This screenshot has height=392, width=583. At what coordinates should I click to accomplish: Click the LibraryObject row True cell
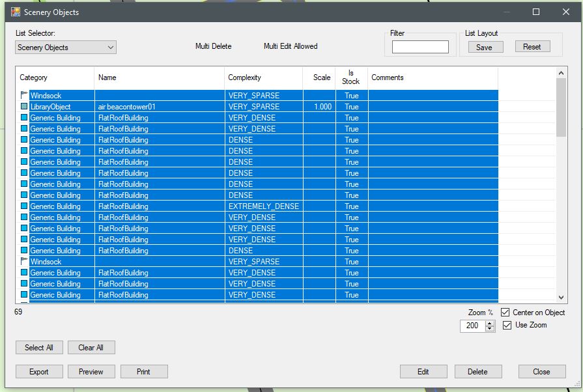pyautogui.click(x=351, y=107)
